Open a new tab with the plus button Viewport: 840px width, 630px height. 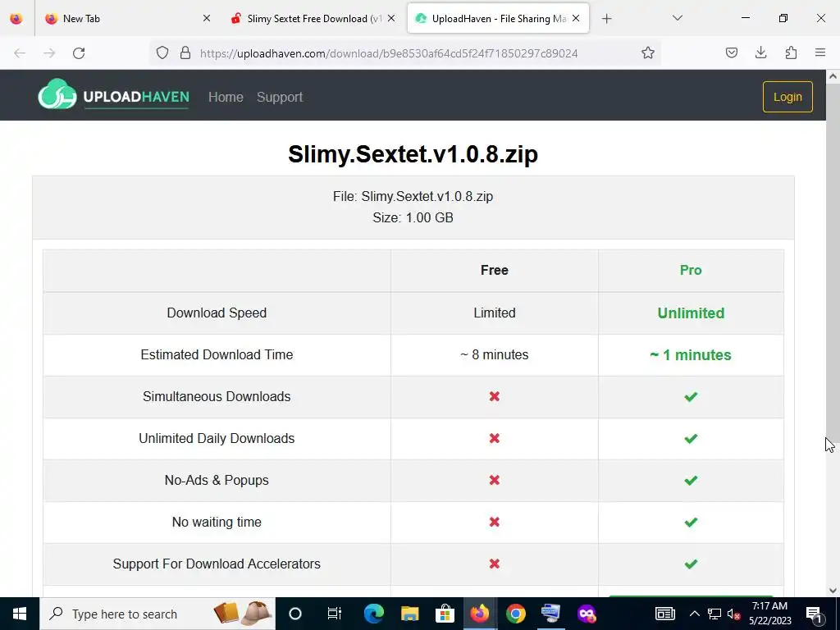(606, 19)
